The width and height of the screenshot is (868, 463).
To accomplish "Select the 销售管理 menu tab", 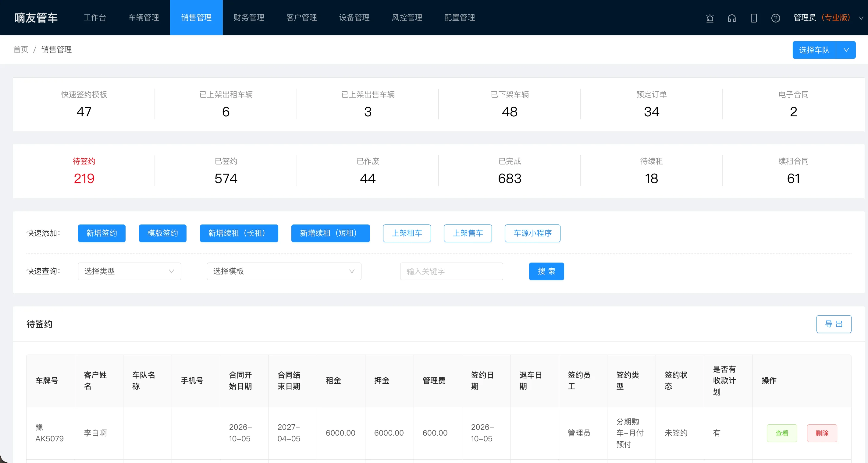I will 196,17.
